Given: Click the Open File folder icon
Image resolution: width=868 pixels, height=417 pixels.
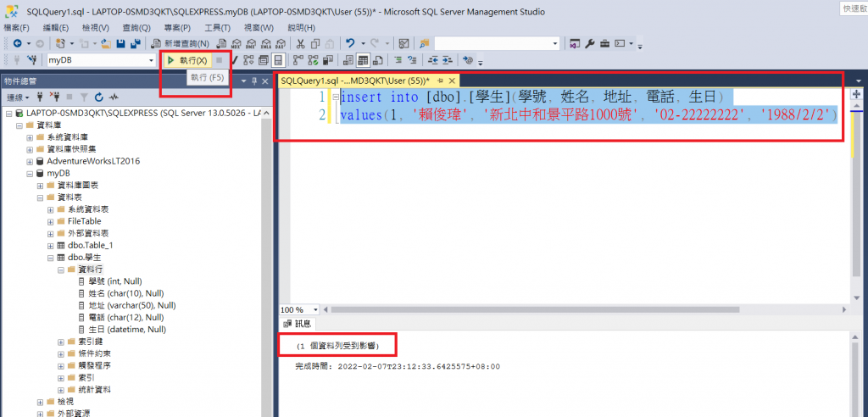Looking at the screenshot, I should 106,43.
